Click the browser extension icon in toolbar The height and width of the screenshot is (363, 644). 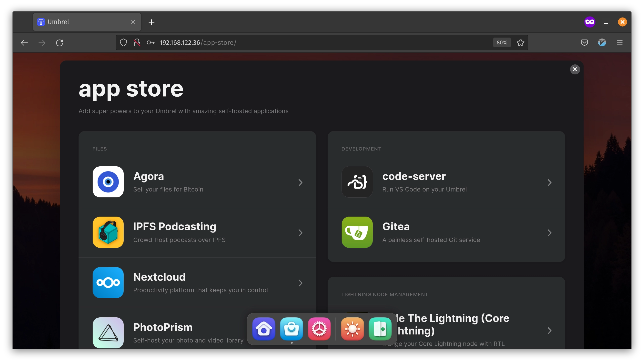602,43
